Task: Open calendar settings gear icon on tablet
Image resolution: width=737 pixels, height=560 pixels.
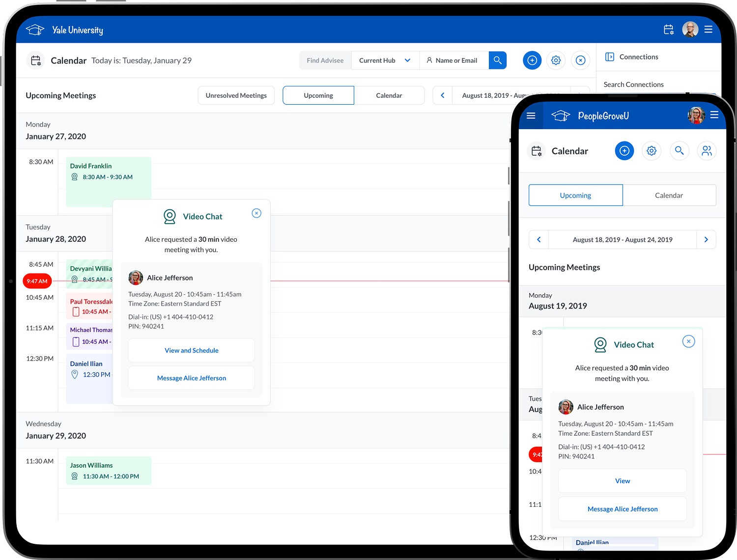Action: point(556,60)
